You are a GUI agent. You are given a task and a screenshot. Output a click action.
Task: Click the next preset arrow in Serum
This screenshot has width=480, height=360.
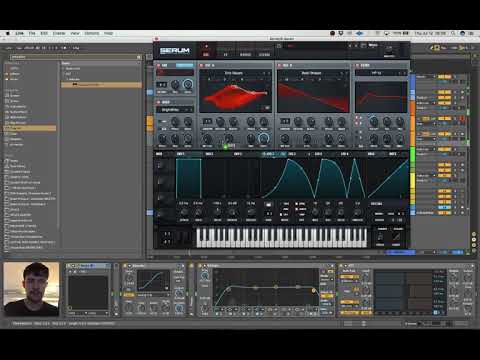click(x=356, y=46)
